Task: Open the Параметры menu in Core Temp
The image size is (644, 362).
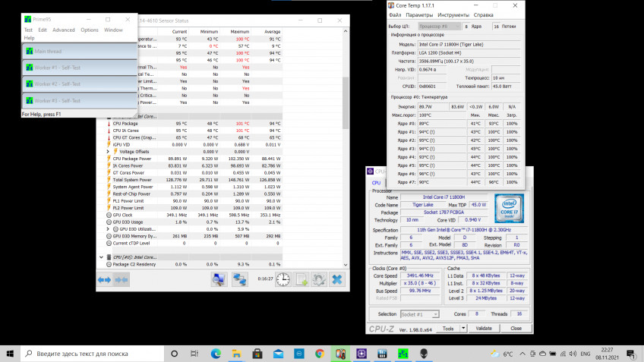Action: pyautogui.click(x=419, y=14)
